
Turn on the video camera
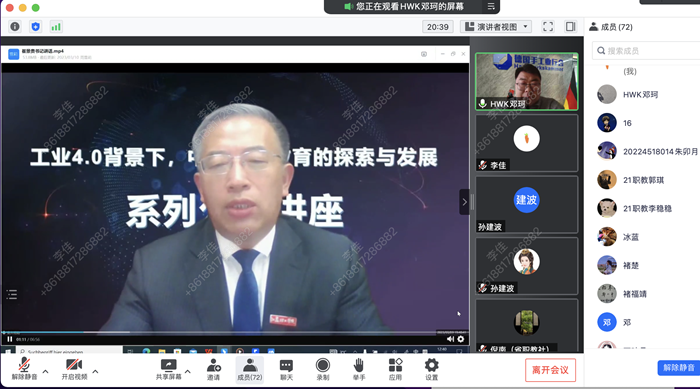pos(74,370)
